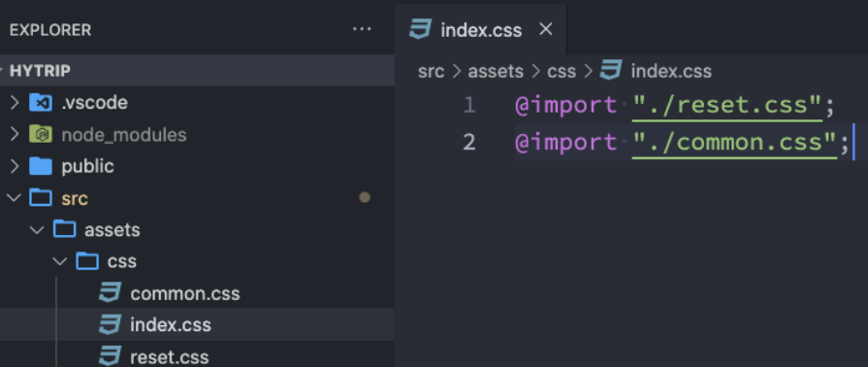Click the CSS icon beside index.css in Explorer
Image resolution: width=868 pixels, height=367 pixels.
111,324
